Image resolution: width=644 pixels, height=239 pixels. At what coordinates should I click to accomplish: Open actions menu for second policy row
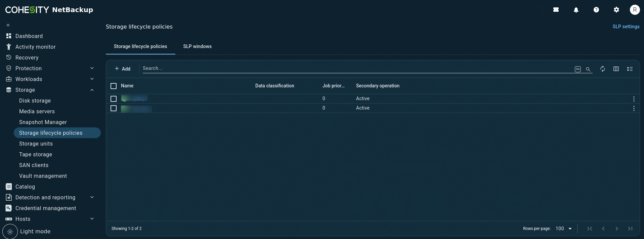(x=634, y=108)
